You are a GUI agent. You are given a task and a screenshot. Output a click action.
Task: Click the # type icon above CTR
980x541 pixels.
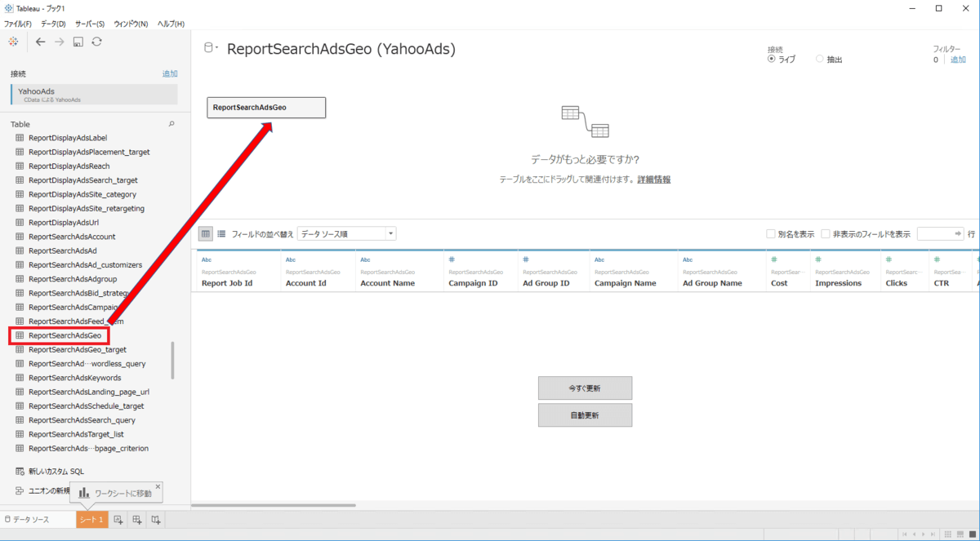point(937,260)
